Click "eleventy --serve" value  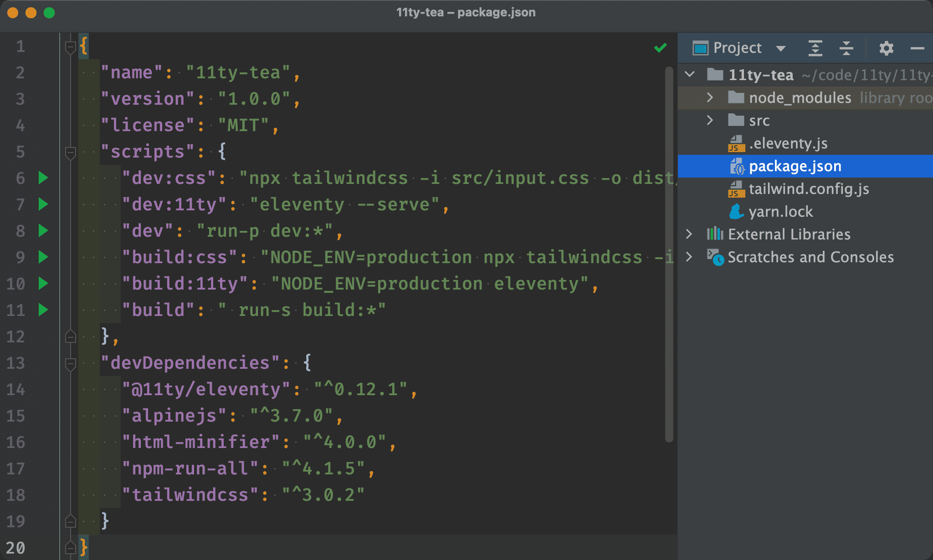click(x=344, y=204)
